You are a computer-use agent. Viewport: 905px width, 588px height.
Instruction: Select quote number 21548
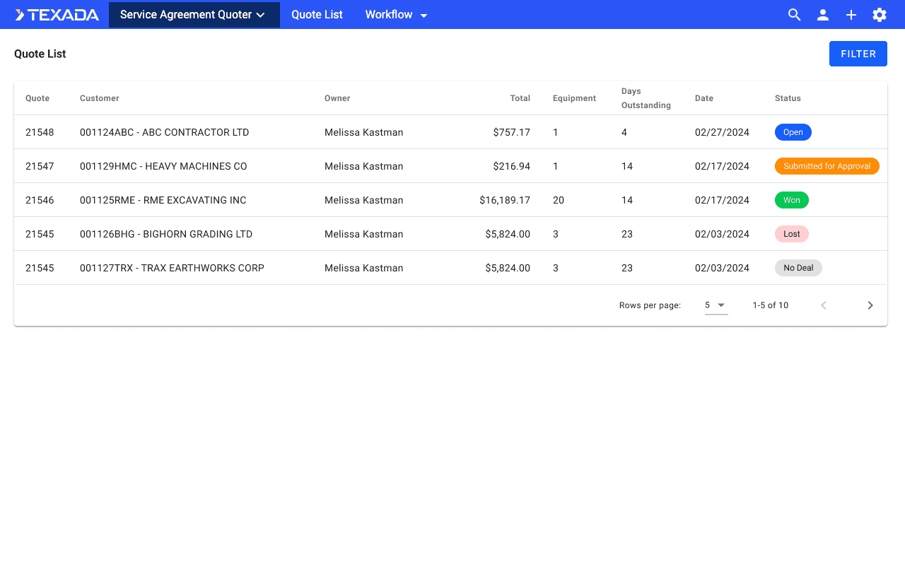[40, 132]
